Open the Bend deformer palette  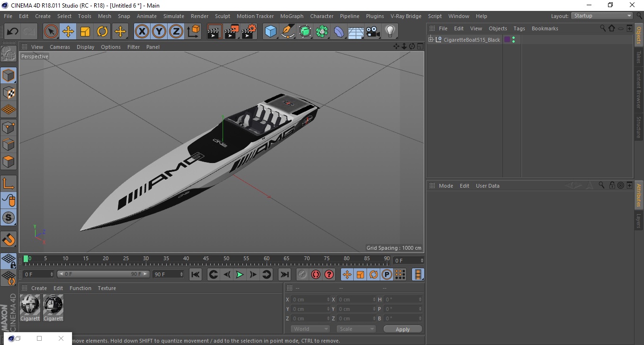point(339,32)
